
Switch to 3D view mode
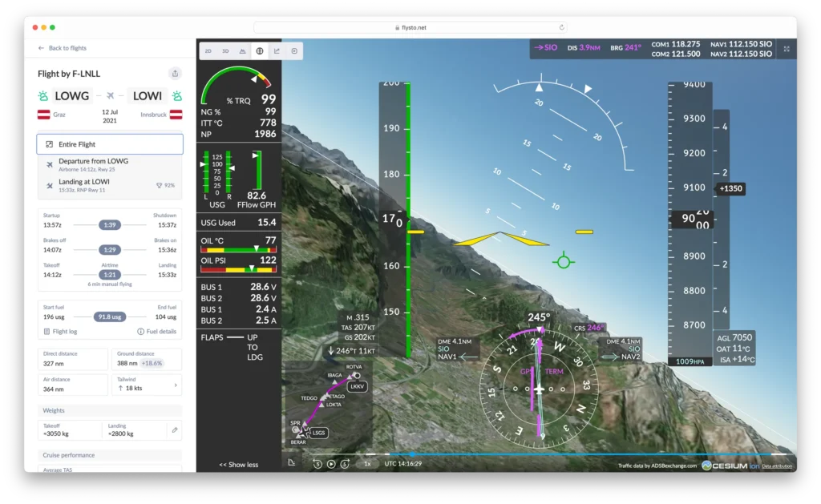[225, 51]
